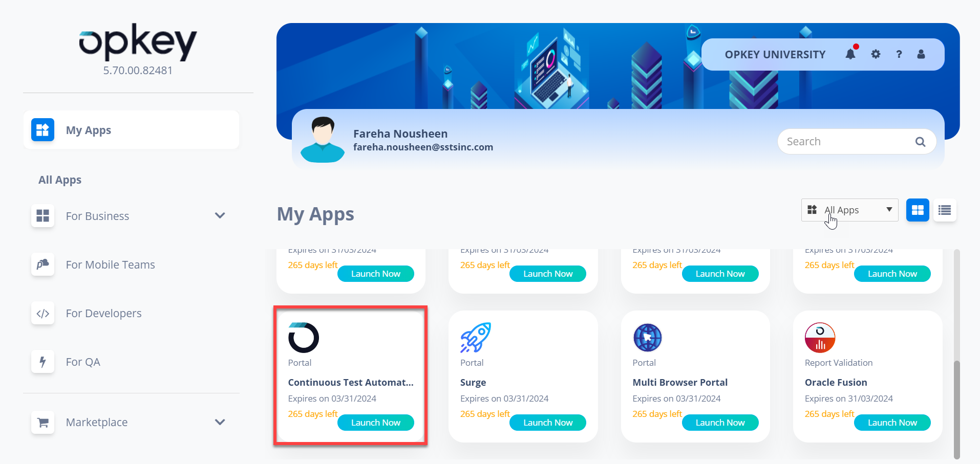
Task: Launch the Surge app
Action: [548, 423]
